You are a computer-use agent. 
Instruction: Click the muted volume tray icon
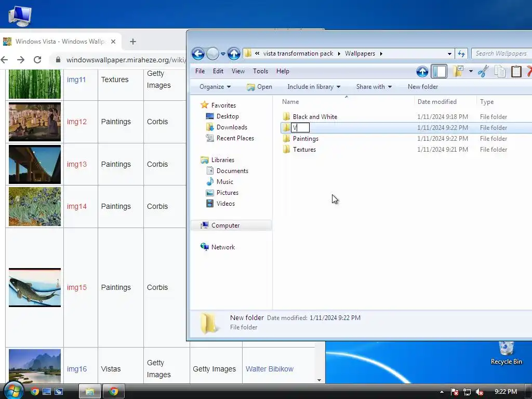480,392
